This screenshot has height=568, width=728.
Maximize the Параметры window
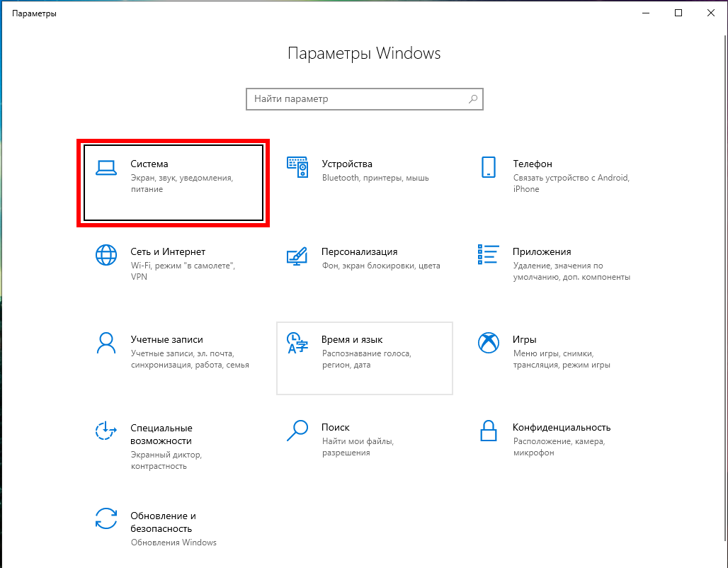tap(678, 13)
